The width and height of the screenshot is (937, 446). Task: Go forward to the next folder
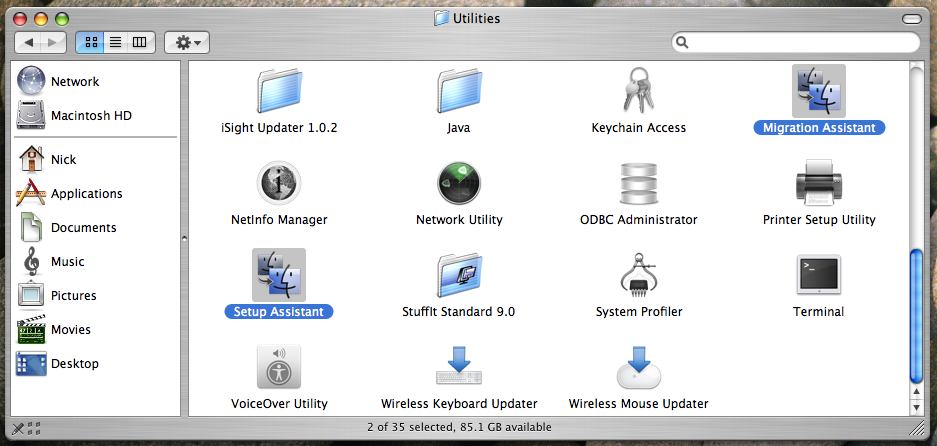[54, 42]
